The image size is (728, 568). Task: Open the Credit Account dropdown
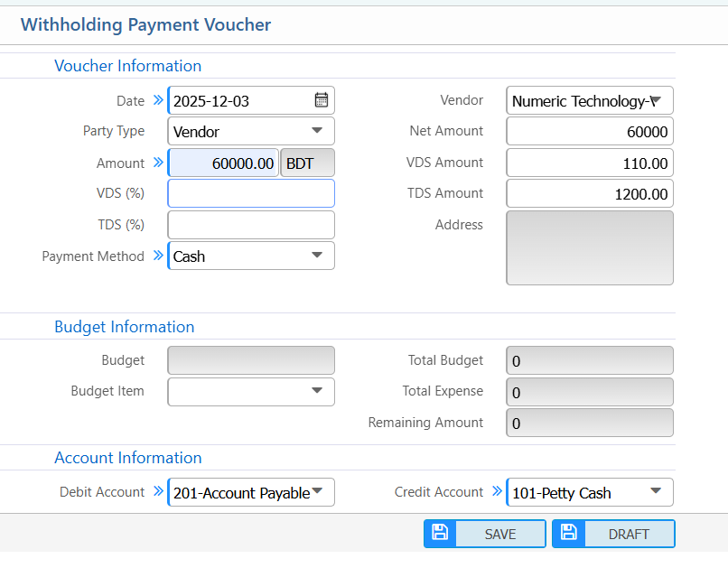(x=658, y=492)
